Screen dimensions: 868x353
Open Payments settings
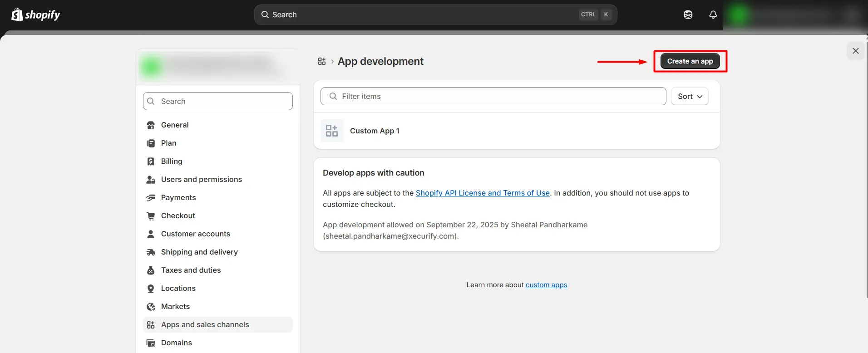click(218, 197)
